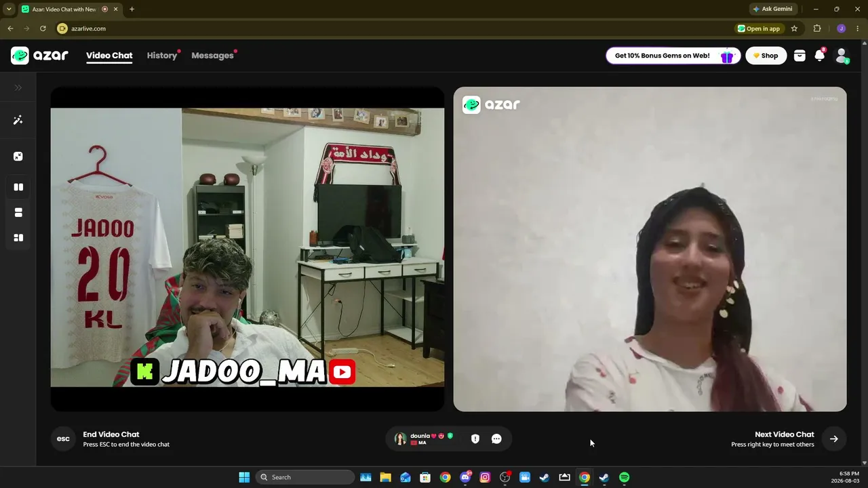Click the Azar logo in the header
The height and width of the screenshot is (488, 868).
click(39, 56)
